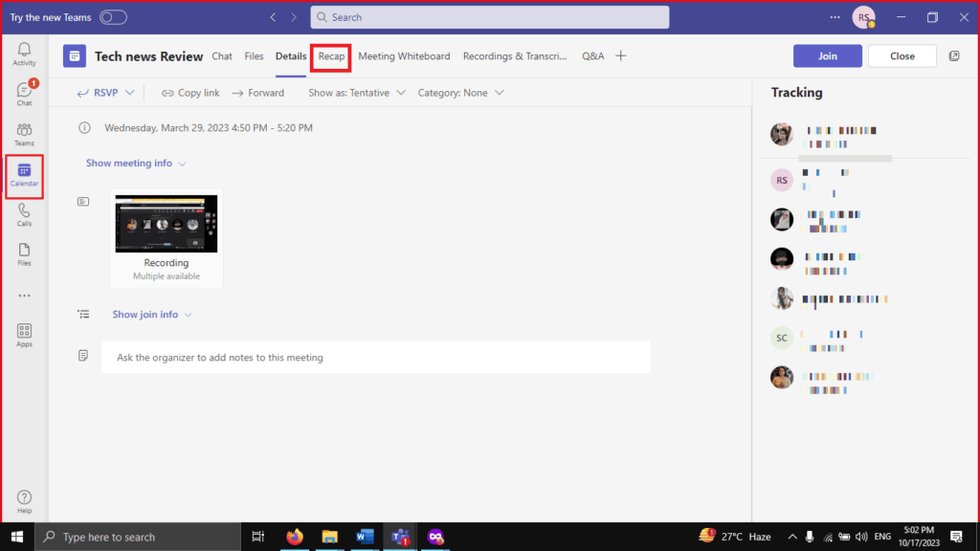Screen dimensions: 980x551
Task: Open the clock showing 5:02 PM
Action: pos(919,537)
